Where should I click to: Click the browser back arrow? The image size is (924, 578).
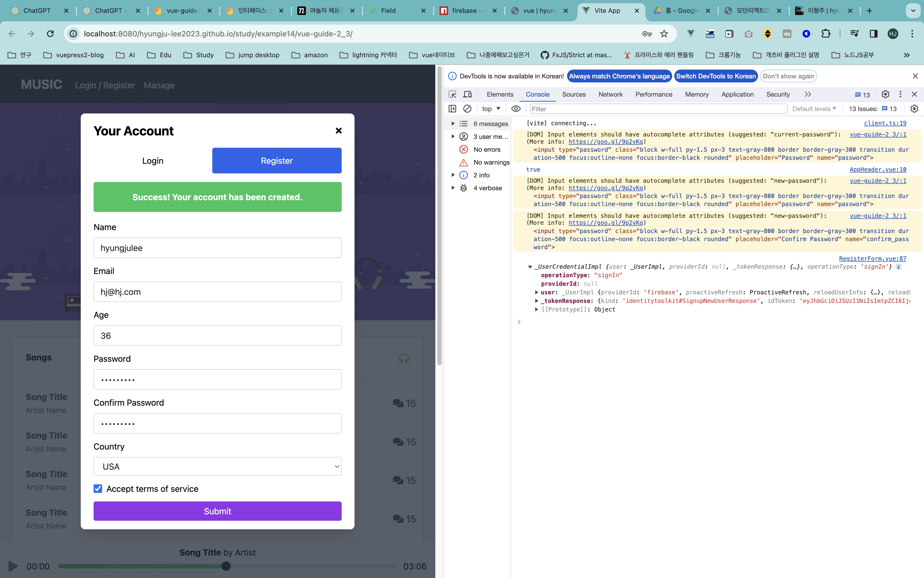tap(12, 34)
